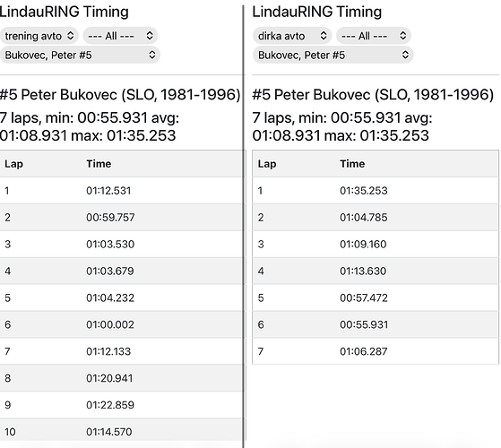Open the 'dirka avto' session dropdown
The width and height of the screenshot is (501, 448).
(292, 36)
